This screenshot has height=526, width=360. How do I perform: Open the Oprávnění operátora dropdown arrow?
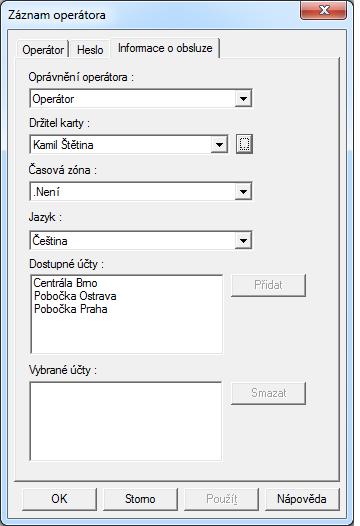(243, 99)
